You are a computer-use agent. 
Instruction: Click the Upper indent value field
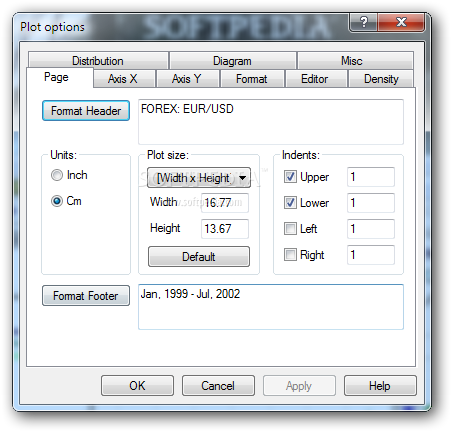tap(371, 177)
